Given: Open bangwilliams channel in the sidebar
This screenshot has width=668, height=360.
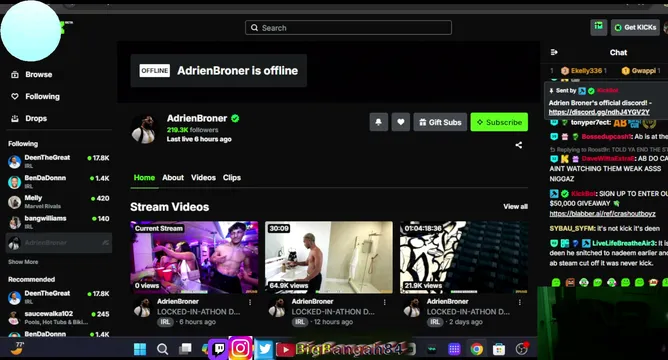Looking at the screenshot, I should coord(59,222).
